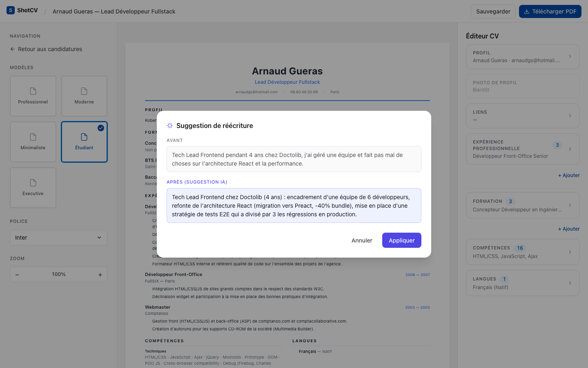Click the 2003 — 2005 date range

[418, 307]
